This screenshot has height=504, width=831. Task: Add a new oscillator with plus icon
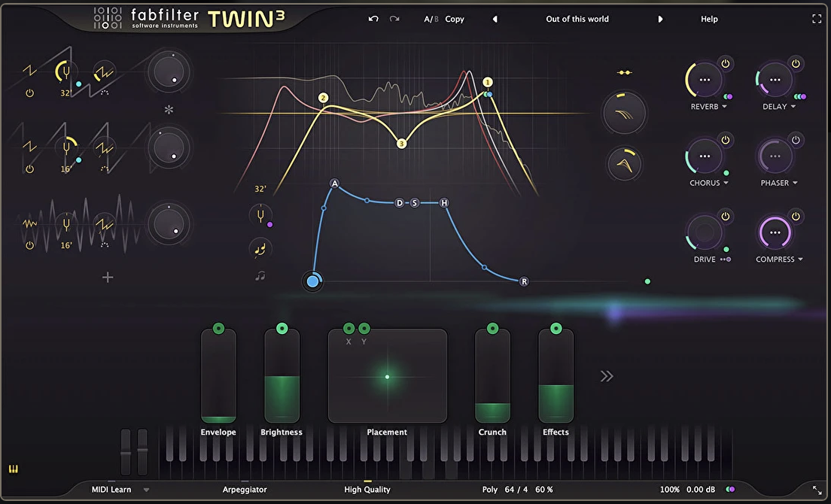pos(108,278)
